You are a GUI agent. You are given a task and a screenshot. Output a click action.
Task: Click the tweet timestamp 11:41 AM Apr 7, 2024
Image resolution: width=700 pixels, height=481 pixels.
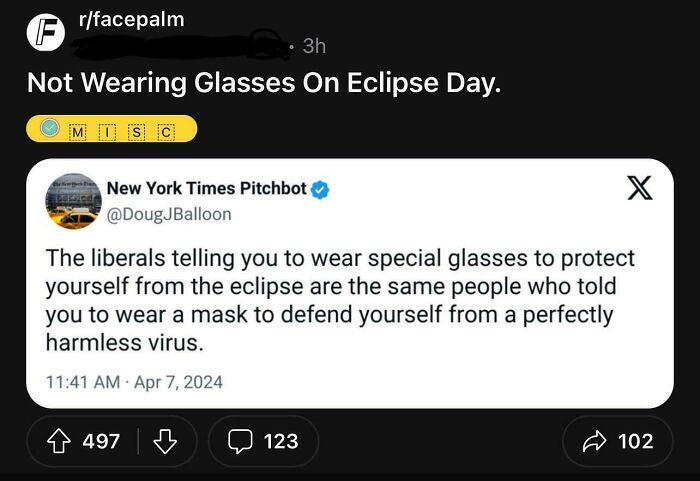[134, 381]
